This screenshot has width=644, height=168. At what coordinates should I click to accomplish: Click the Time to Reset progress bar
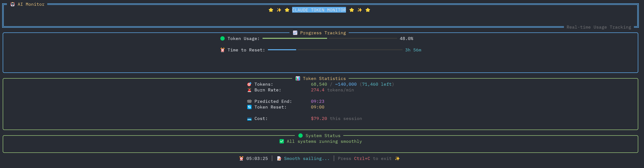point(335,50)
